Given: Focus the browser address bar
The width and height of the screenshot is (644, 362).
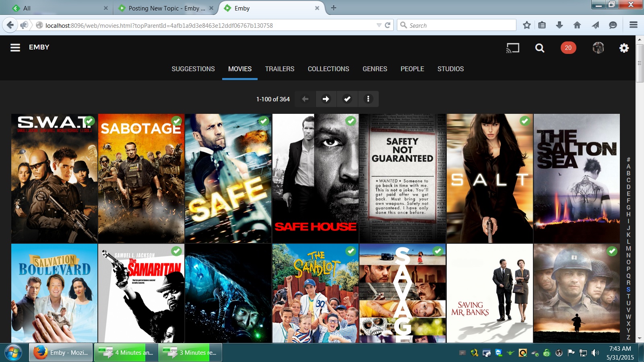Looking at the screenshot, I should 209,25.
